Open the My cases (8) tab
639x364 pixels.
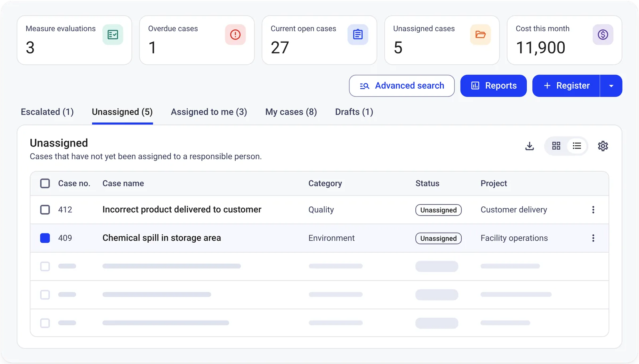click(x=291, y=112)
